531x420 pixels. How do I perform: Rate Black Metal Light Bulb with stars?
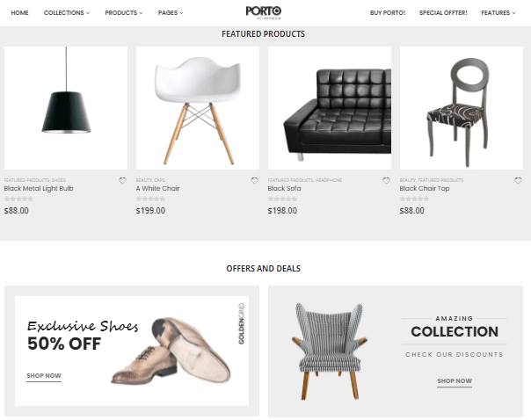pyautogui.click(x=19, y=199)
